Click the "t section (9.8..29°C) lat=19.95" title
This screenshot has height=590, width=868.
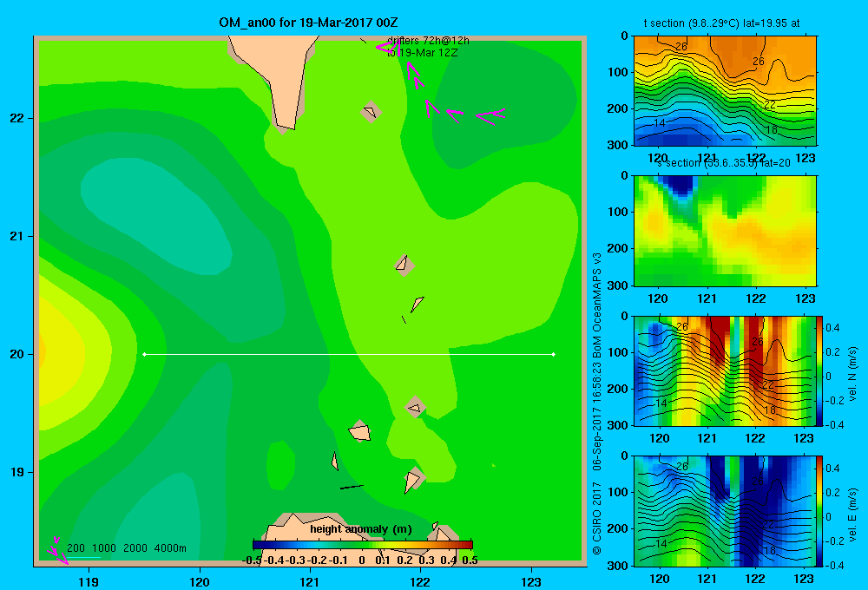tap(721, 23)
